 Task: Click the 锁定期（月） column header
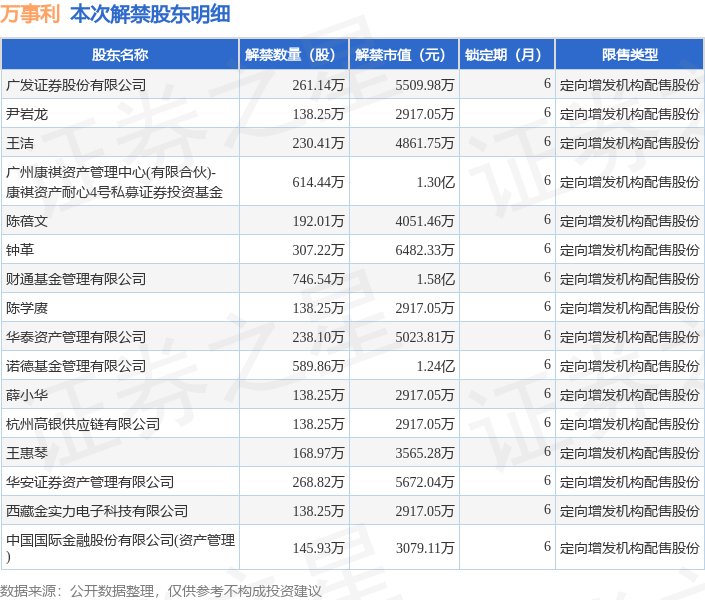pyautogui.click(x=507, y=55)
